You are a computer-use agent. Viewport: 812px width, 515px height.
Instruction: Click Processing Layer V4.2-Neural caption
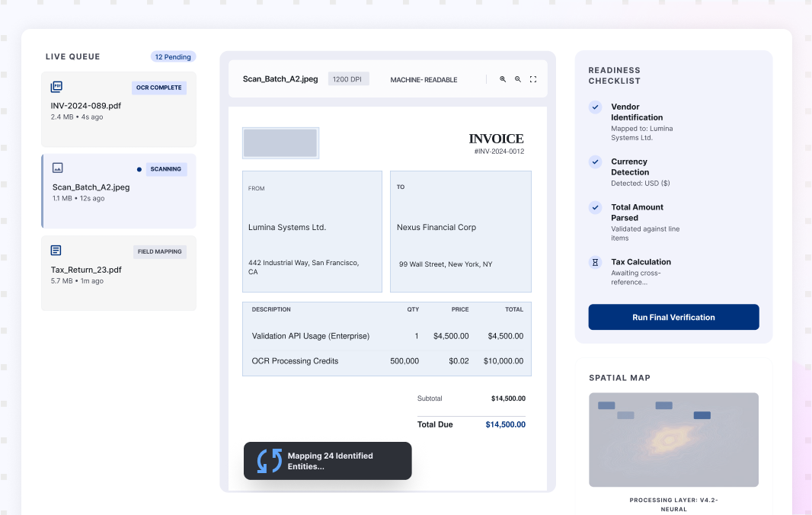(673, 504)
